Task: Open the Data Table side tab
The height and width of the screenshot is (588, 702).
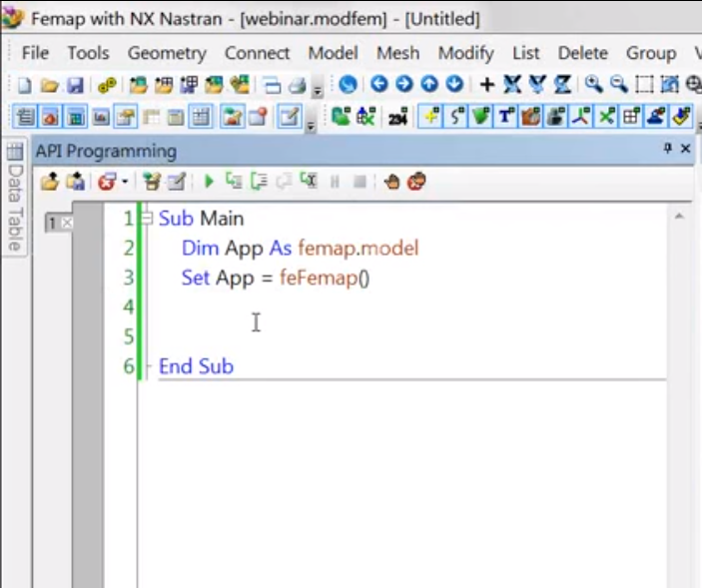Action: point(14,200)
